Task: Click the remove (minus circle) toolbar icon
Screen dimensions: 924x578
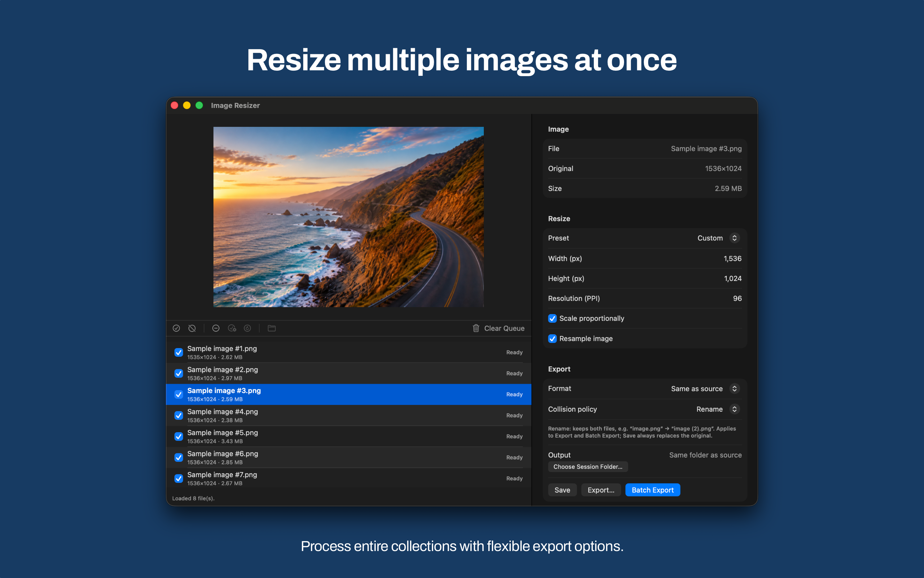Action: pos(216,328)
